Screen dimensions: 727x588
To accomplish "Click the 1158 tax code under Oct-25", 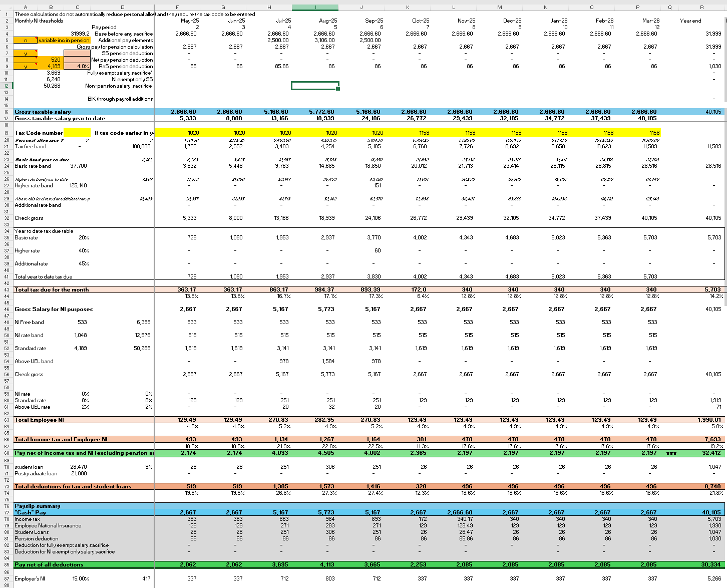I will (424, 133).
